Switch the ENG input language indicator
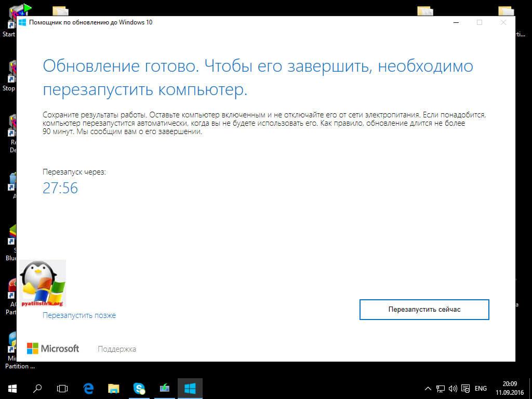The image size is (532, 399). point(481,389)
